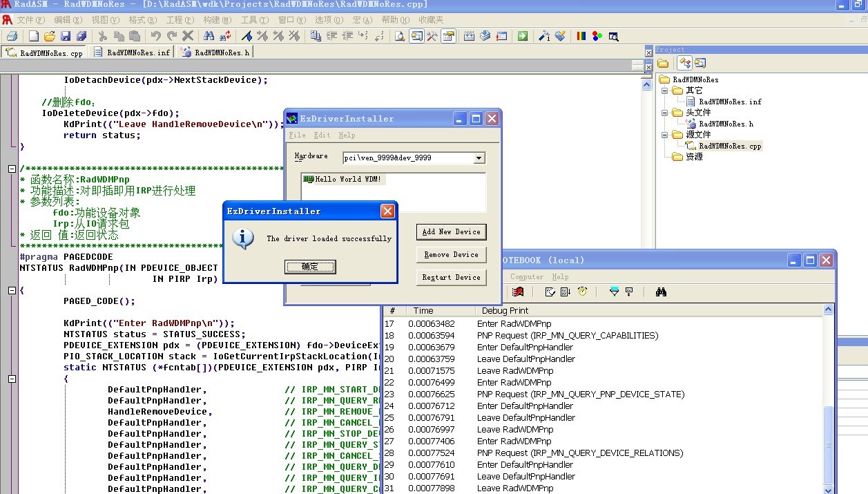Click the binoculars icon in the debug viewer toolbar

pyautogui.click(x=661, y=292)
